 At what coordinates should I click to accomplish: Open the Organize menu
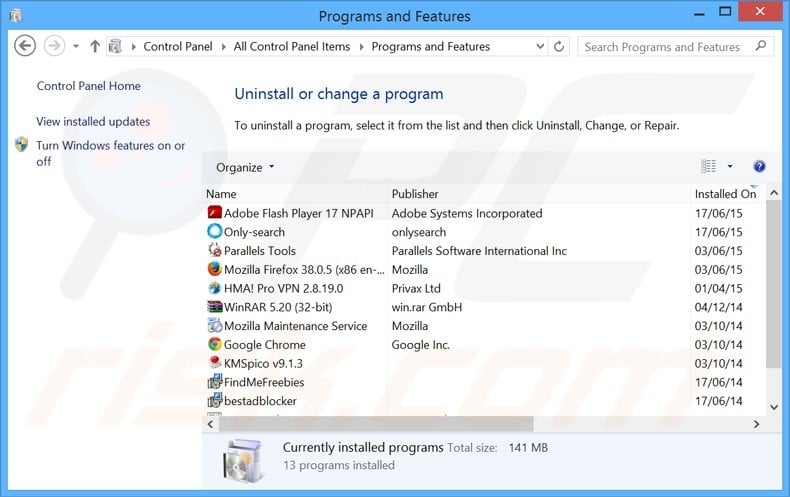coord(245,167)
